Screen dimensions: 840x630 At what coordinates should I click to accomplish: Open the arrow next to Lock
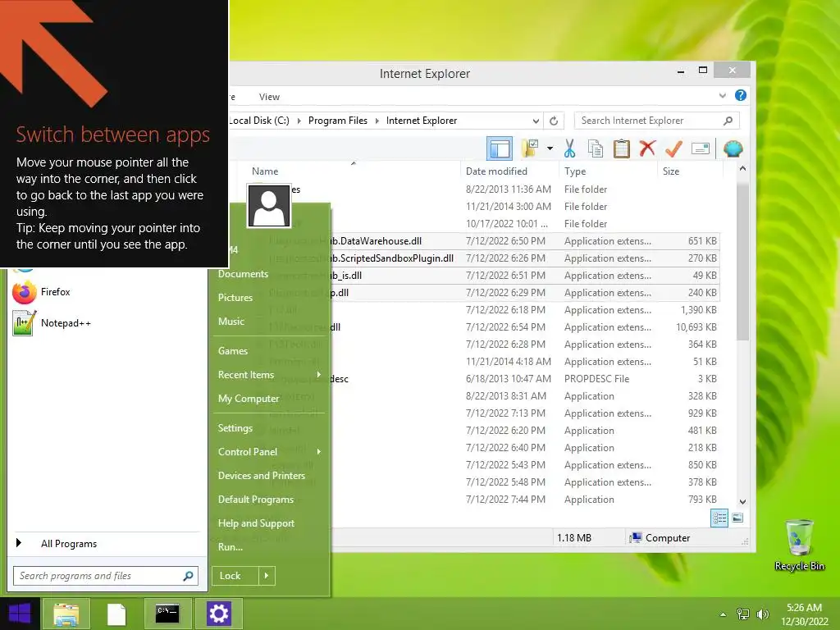pos(267,576)
